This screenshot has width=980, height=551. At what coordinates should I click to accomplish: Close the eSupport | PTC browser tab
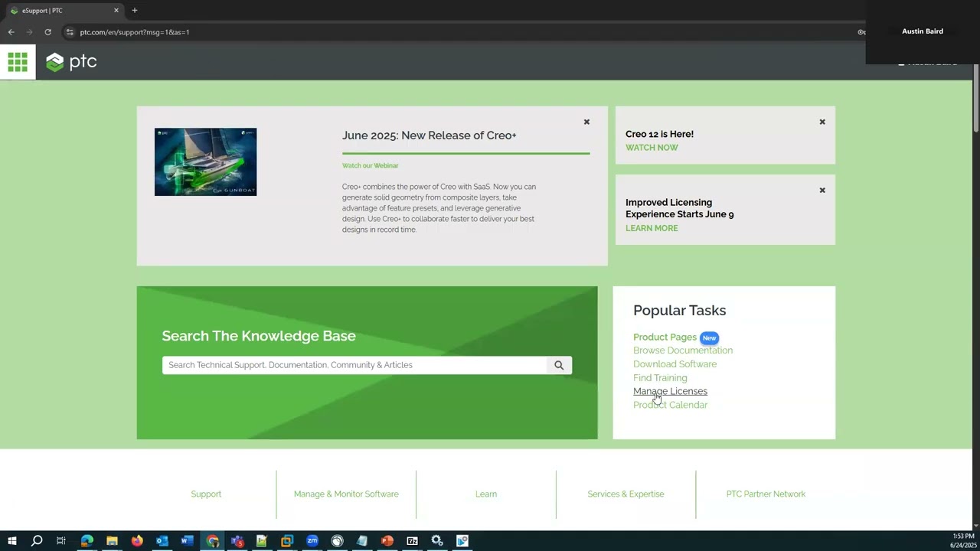(x=116, y=11)
